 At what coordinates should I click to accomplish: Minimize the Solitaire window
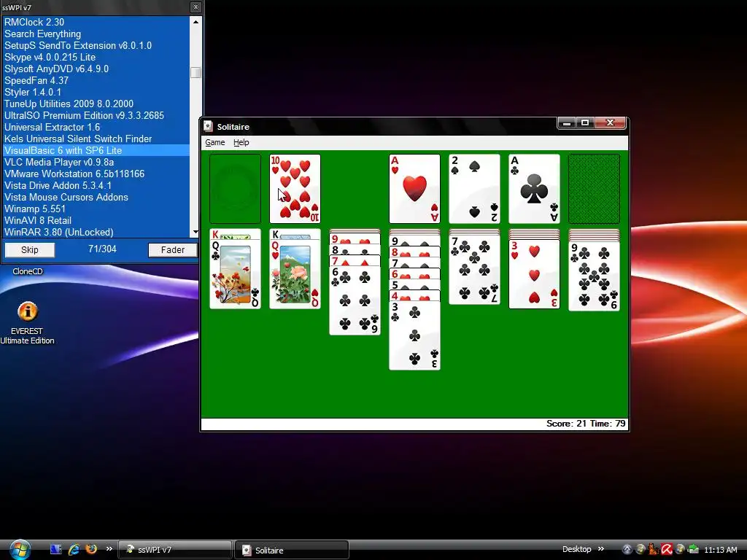coord(567,122)
